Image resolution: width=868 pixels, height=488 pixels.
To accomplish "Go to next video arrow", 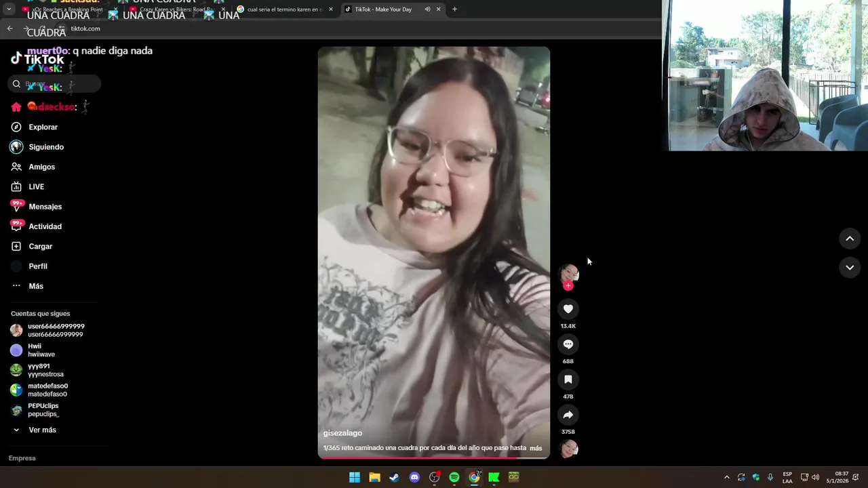I will pyautogui.click(x=850, y=268).
